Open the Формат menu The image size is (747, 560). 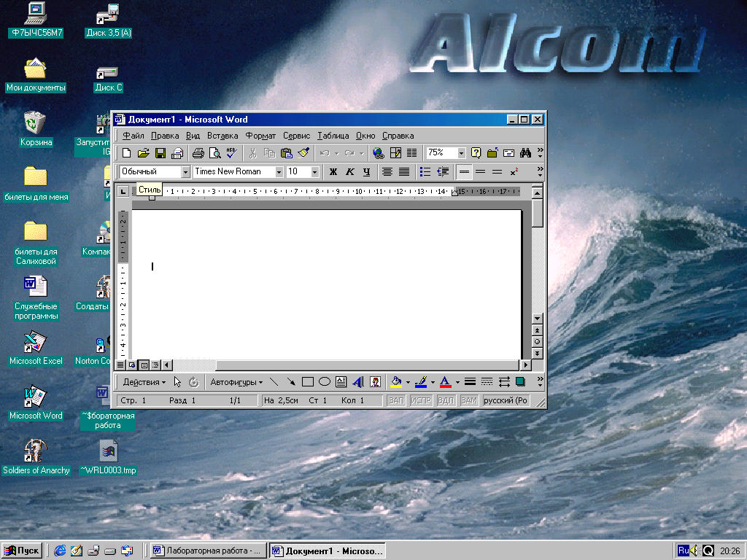click(260, 136)
